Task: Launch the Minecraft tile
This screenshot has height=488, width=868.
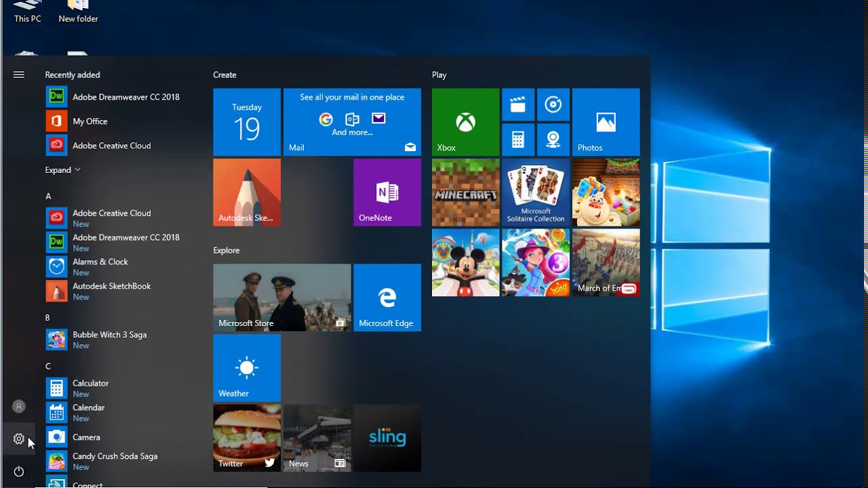Action: tap(465, 192)
